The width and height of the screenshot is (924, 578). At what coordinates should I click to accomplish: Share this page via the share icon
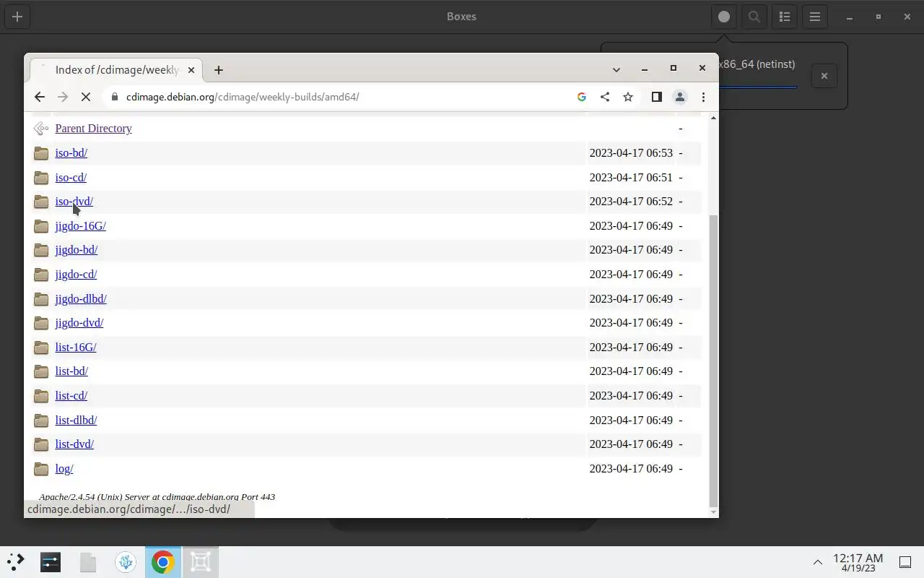(605, 97)
